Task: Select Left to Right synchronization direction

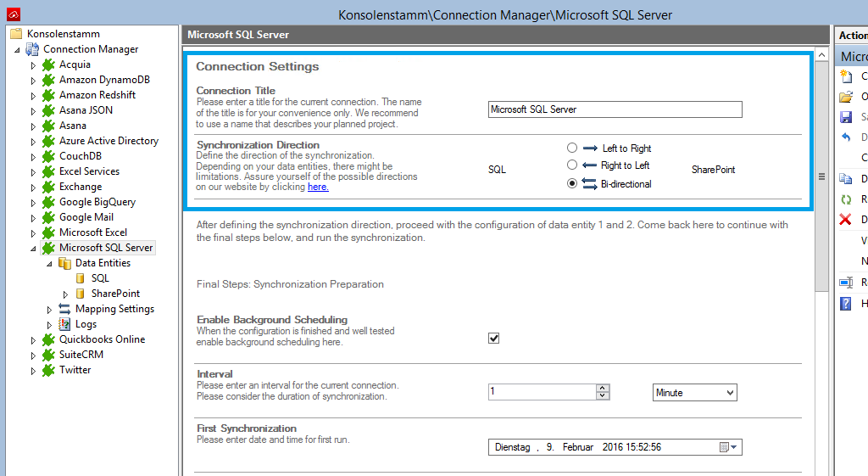Action: point(572,148)
